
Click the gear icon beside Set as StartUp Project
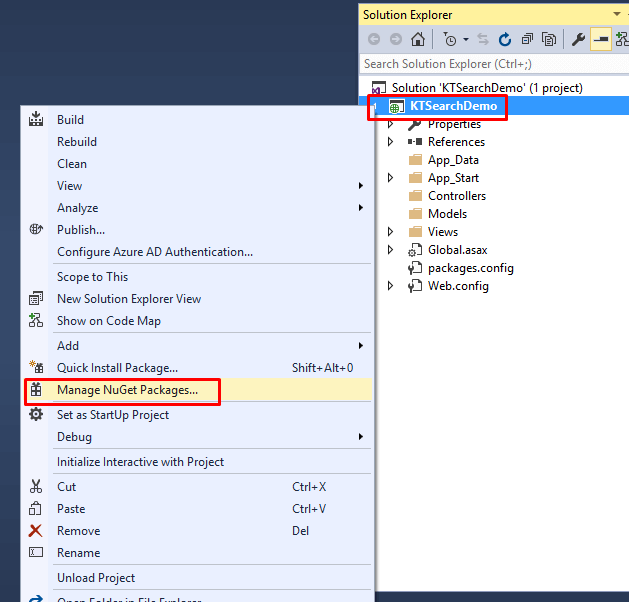[x=36, y=414]
